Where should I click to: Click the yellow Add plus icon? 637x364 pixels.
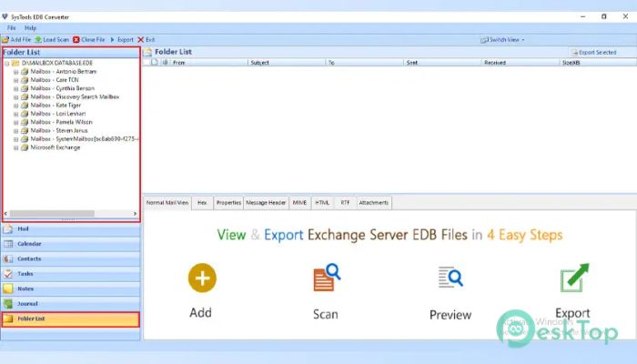tap(202, 278)
